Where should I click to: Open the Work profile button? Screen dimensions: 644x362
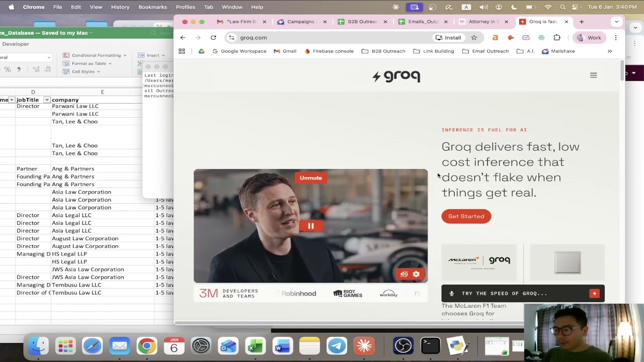[590, 37]
